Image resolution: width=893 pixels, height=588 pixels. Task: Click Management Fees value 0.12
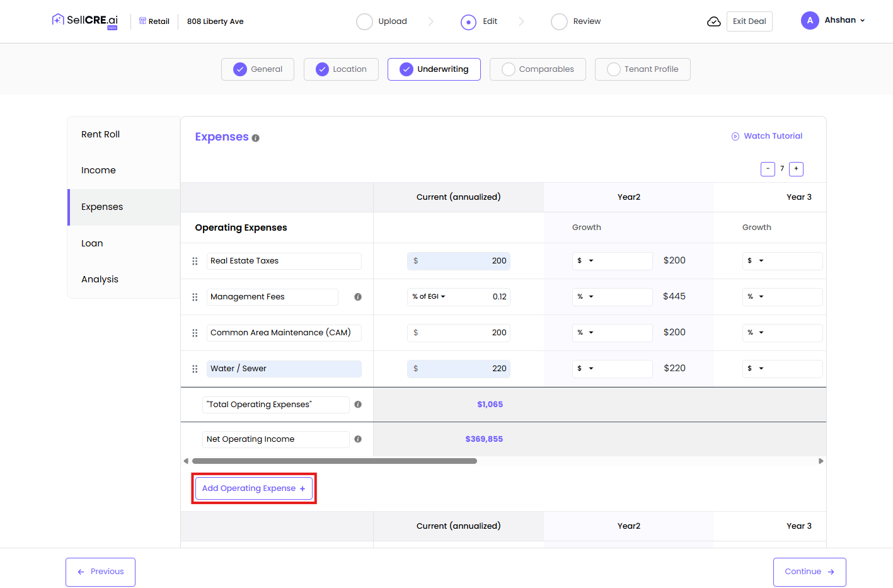click(x=499, y=297)
